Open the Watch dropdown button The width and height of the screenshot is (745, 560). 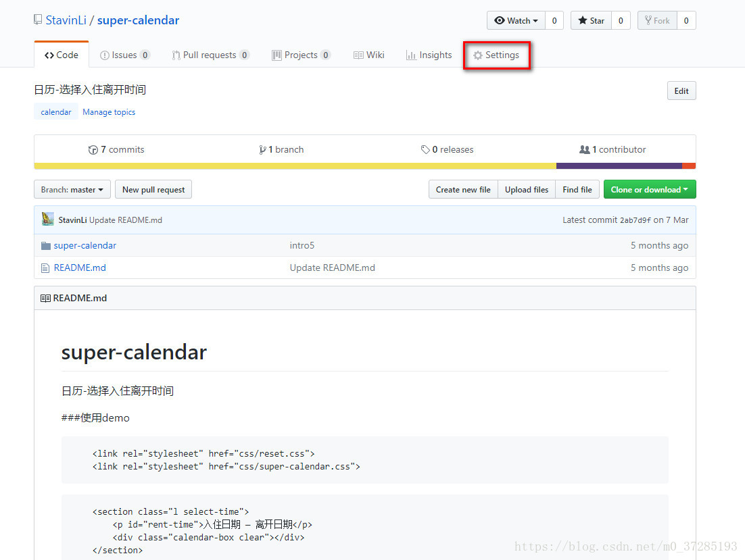[516, 20]
